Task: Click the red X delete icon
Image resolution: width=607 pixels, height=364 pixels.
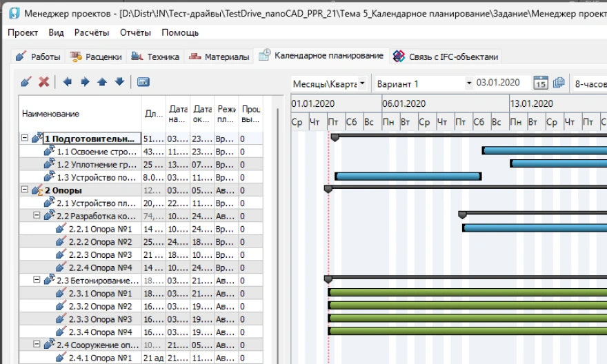Action: click(43, 81)
